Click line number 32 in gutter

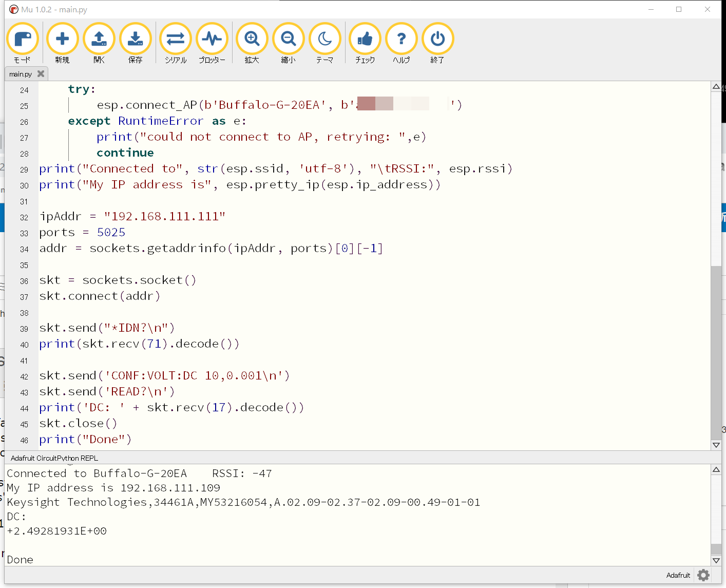24,218
